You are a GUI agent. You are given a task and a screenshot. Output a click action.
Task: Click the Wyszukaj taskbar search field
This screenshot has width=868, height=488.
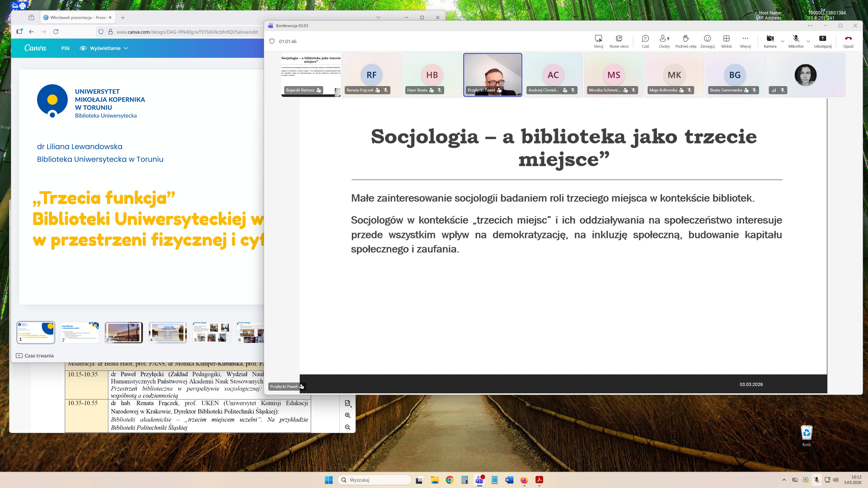pos(374,480)
